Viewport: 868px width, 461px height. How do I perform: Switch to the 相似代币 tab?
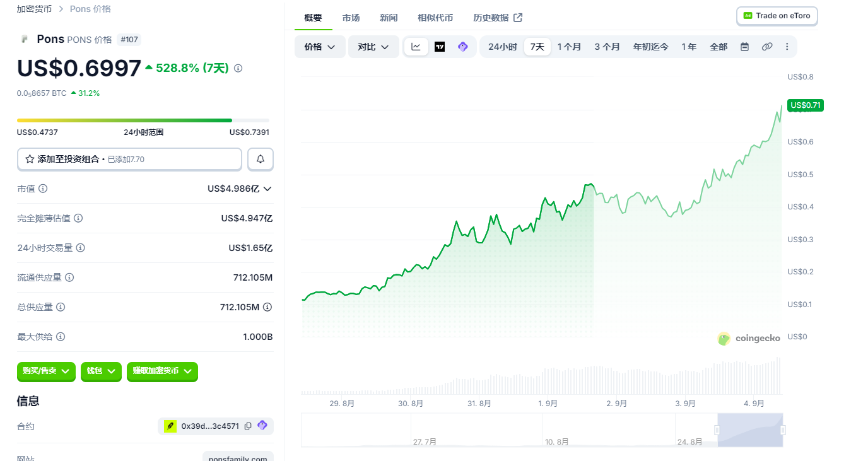click(435, 18)
